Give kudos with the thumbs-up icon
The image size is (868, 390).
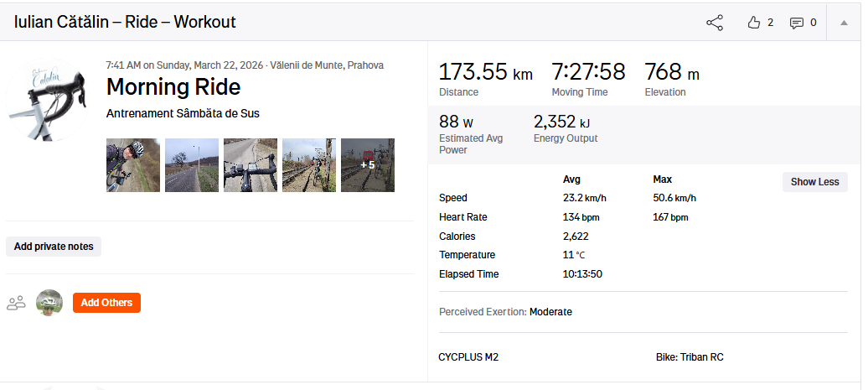pos(753,23)
